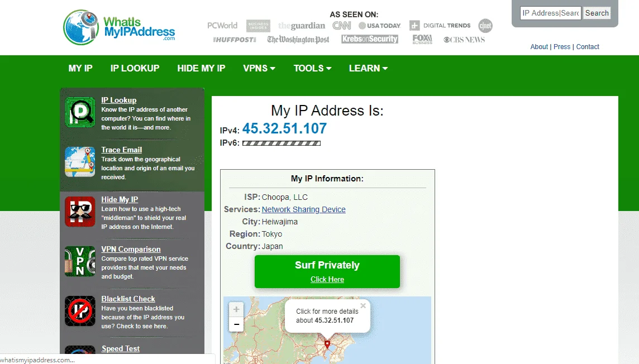Click the Hide My IP mustache icon
The width and height of the screenshot is (639, 364).
(x=80, y=212)
